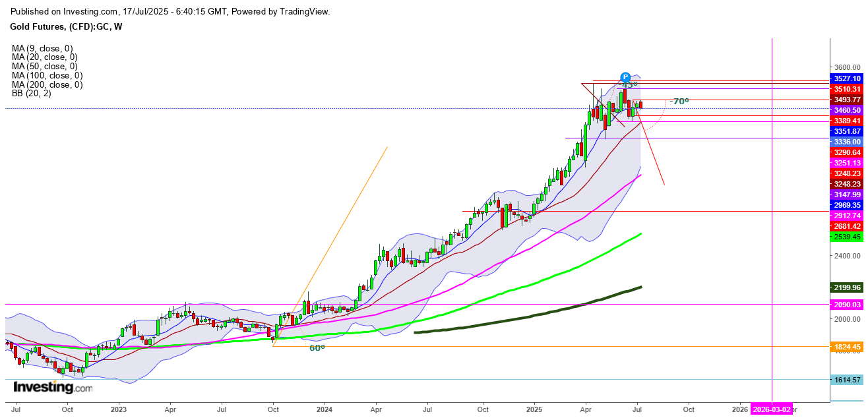This screenshot has height=418, width=868.
Task: Click the 2969.35 price label
Action: point(846,205)
